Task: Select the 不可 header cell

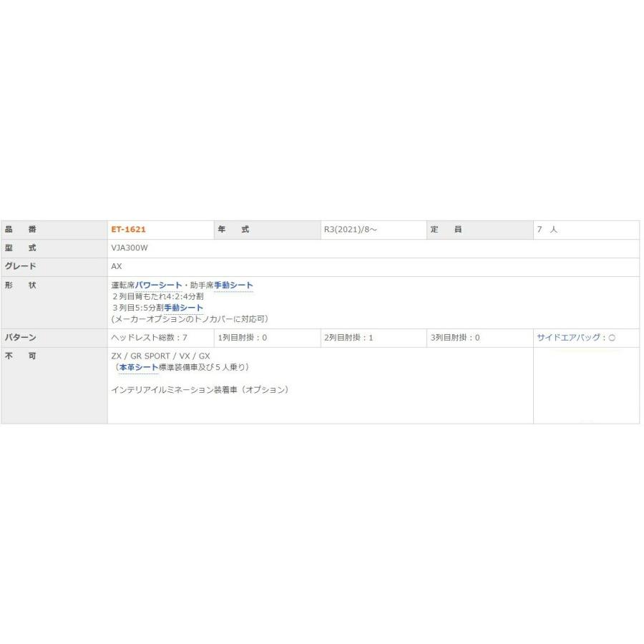Action: pos(54,386)
